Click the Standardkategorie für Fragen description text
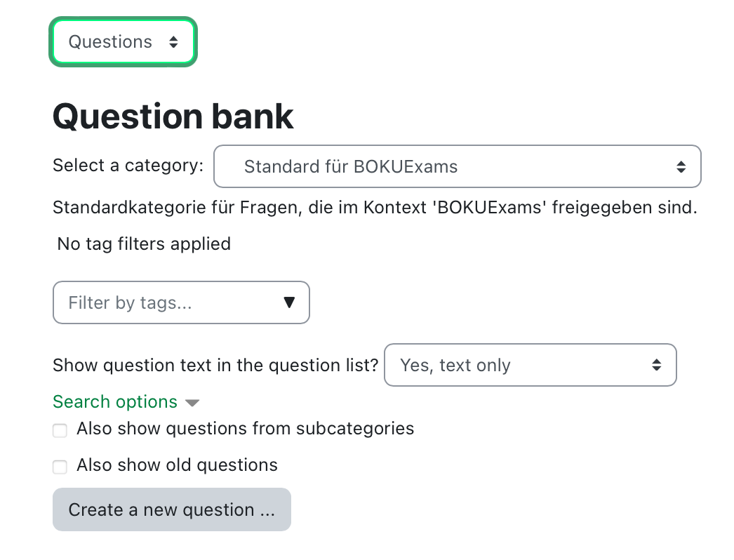The image size is (734, 560). click(375, 208)
